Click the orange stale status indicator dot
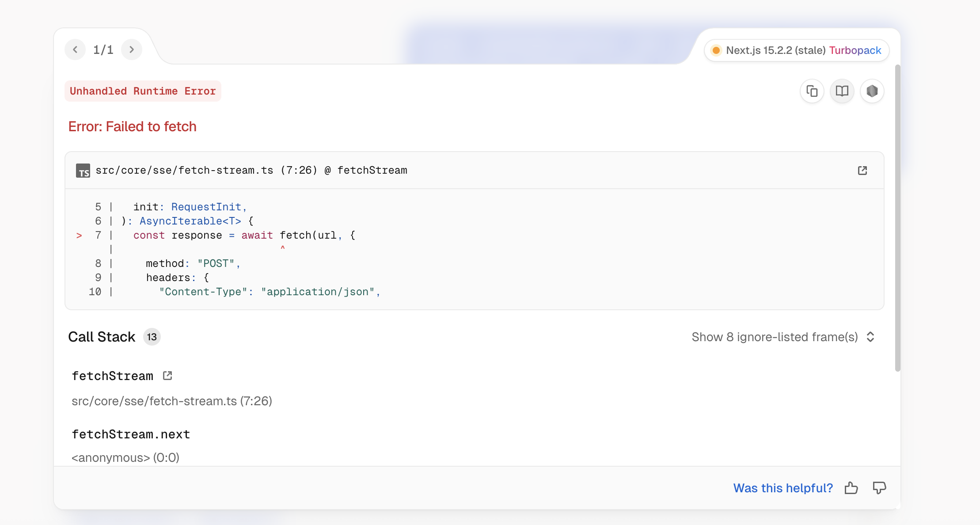This screenshot has width=980, height=525. 716,50
